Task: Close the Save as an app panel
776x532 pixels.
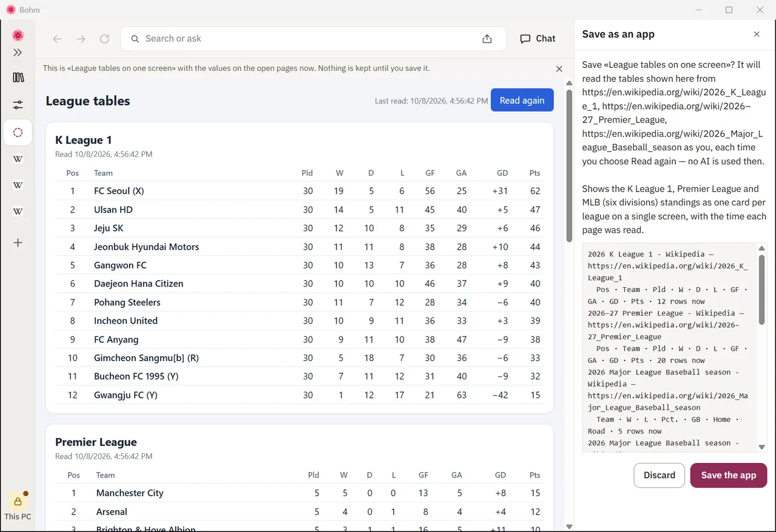Action: tap(757, 35)
